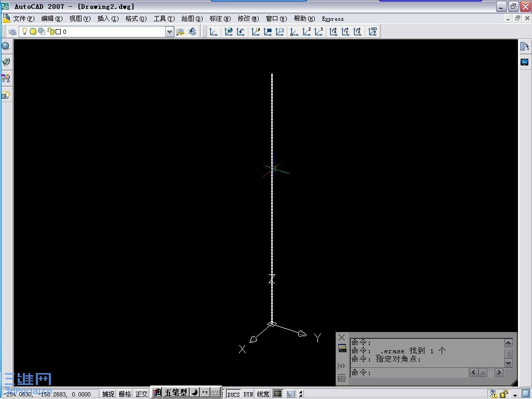Image resolution: width=532 pixels, height=399 pixels.
Task: Click the lightbulb sheet icon on left palette
Action: click(6, 96)
